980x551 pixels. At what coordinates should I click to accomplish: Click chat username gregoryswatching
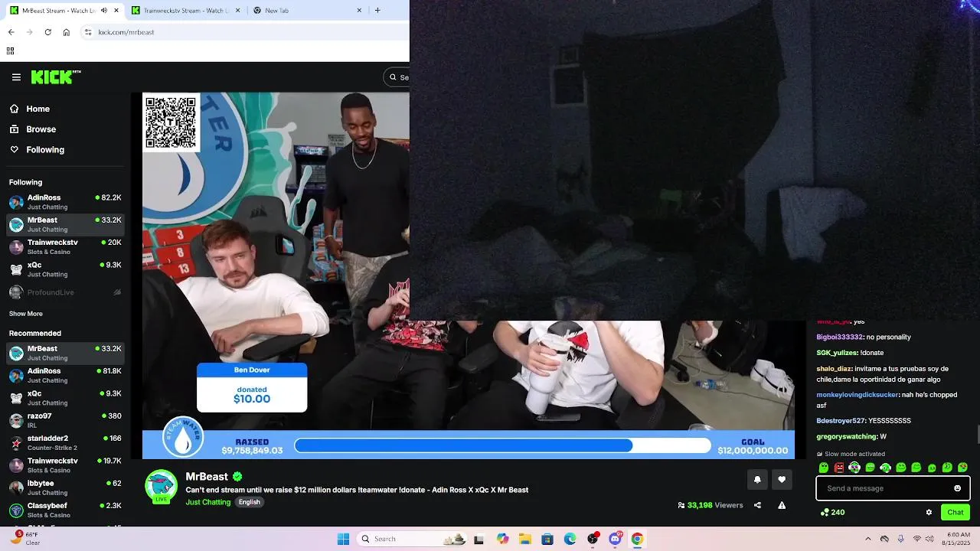[x=846, y=437]
